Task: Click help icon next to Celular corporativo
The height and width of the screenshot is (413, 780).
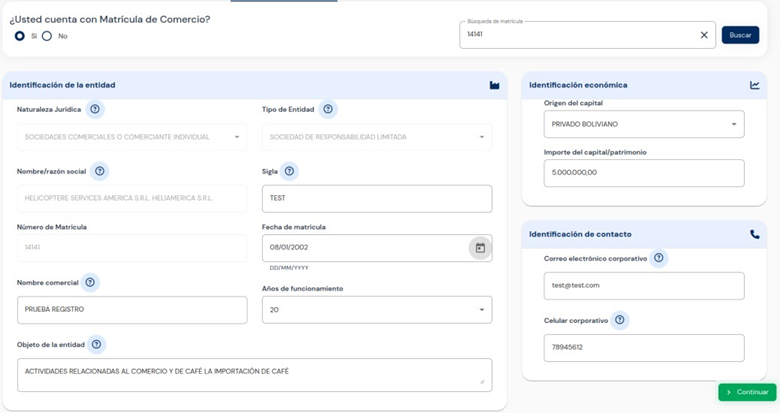Action: point(620,320)
